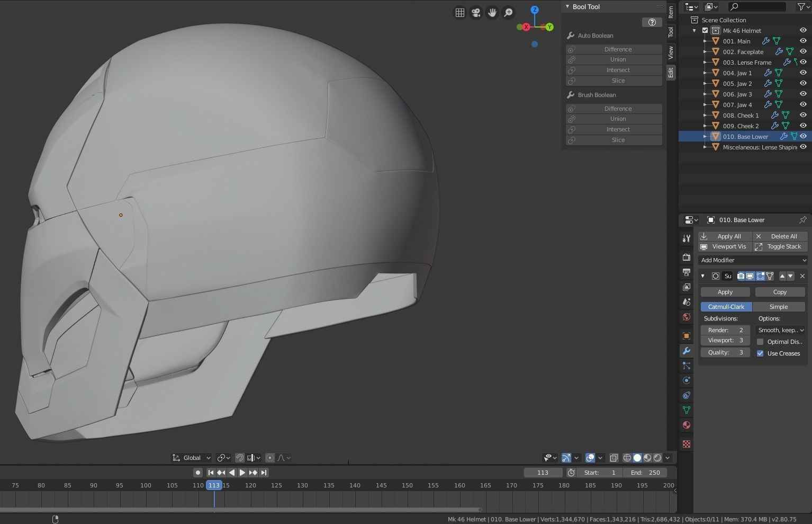Image resolution: width=812 pixels, height=524 pixels.
Task: Collapse the Bool Tool panel
Action: click(x=567, y=6)
